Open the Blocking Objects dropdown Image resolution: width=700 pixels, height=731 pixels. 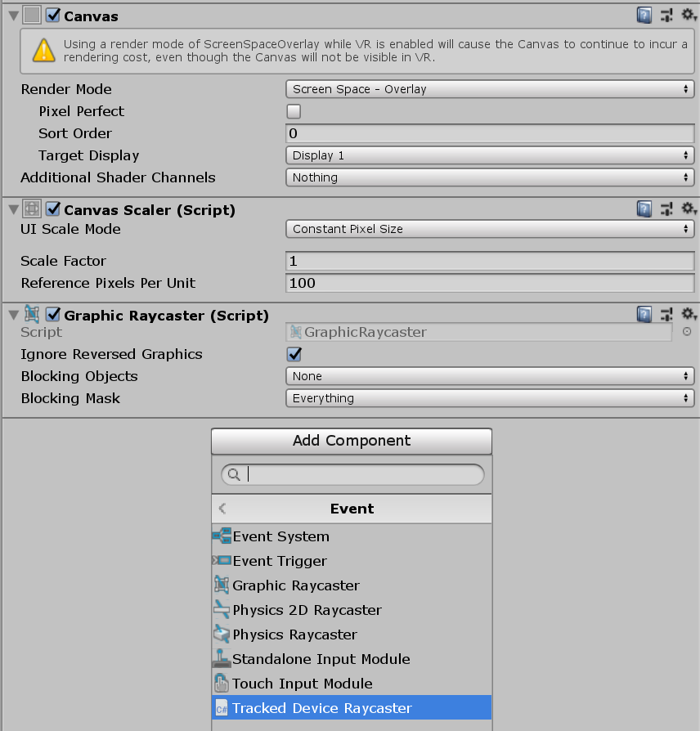pyautogui.click(x=489, y=376)
